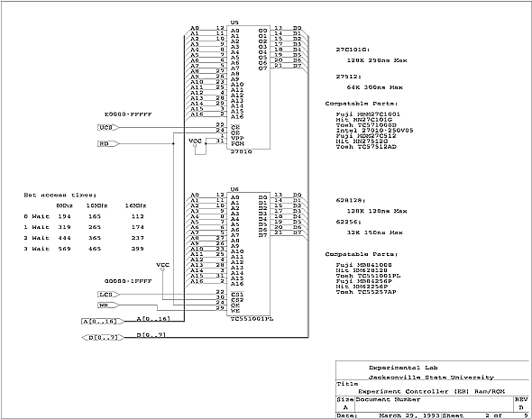Click the VCC power symbol near U5
532x419 pixels.
click(195, 142)
